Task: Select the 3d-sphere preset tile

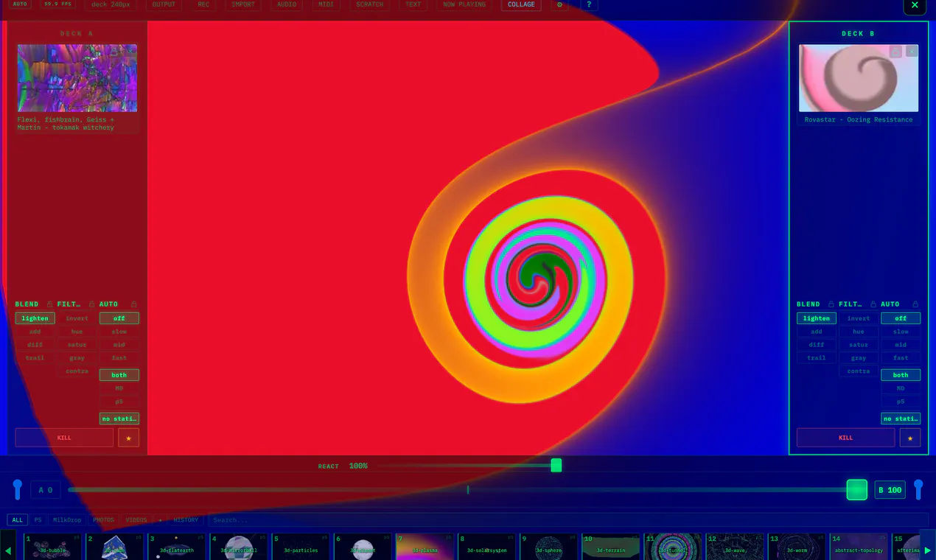Action: pos(548,547)
